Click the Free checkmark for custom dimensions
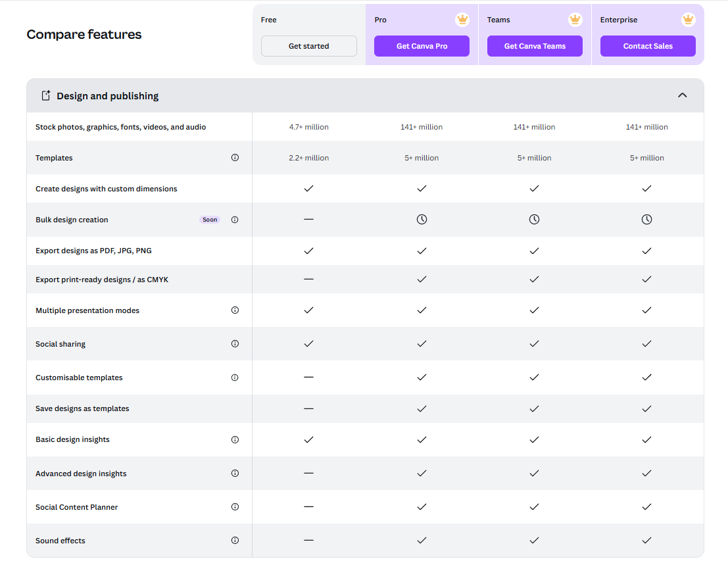This screenshot has height=565, width=728. coord(308,189)
